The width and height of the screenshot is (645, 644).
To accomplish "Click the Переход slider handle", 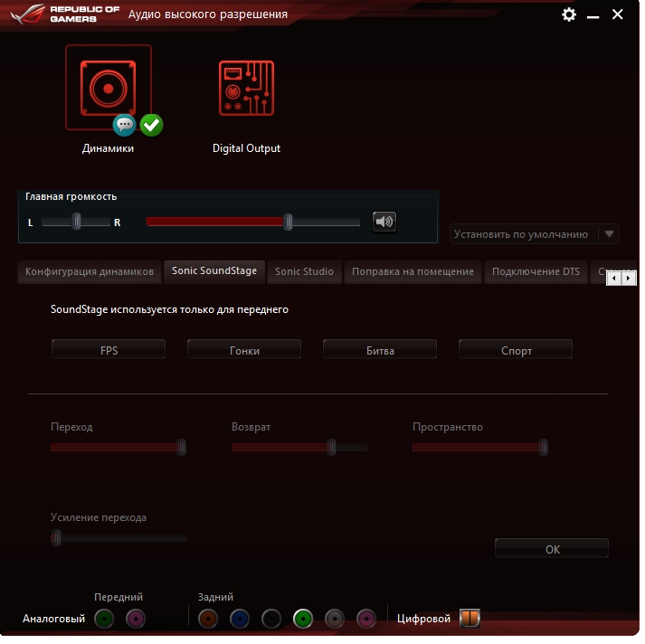I will tap(181, 448).
